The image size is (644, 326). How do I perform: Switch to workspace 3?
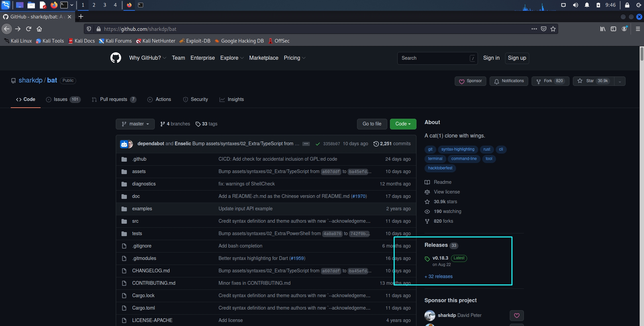[105, 5]
